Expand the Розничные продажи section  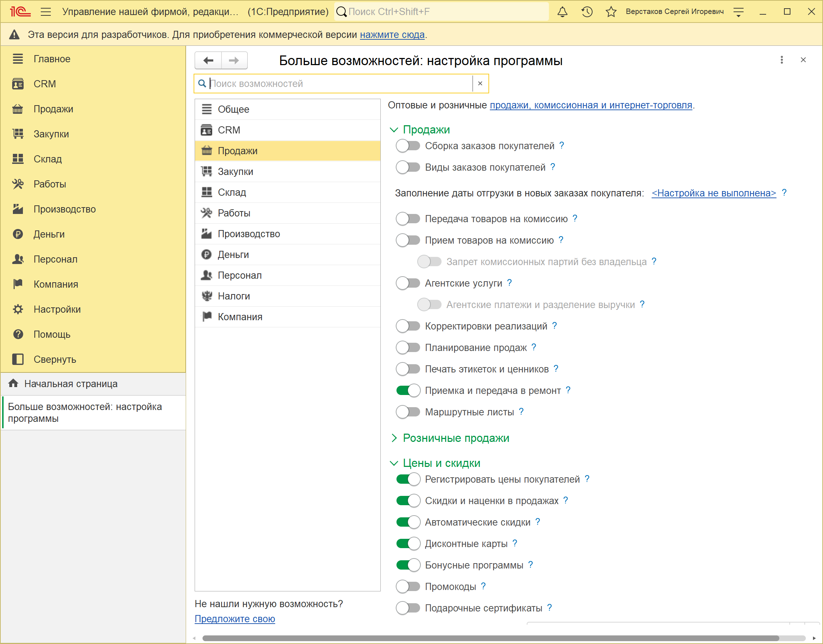coord(394,438)
